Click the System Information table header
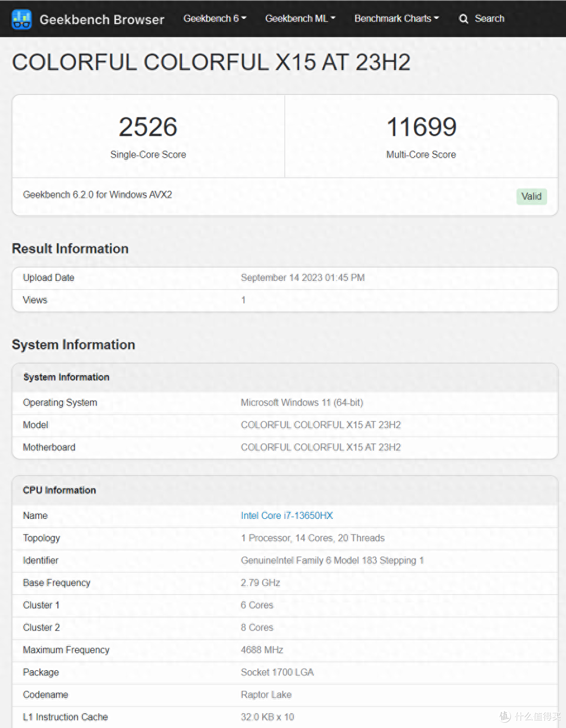 point(67,377)
